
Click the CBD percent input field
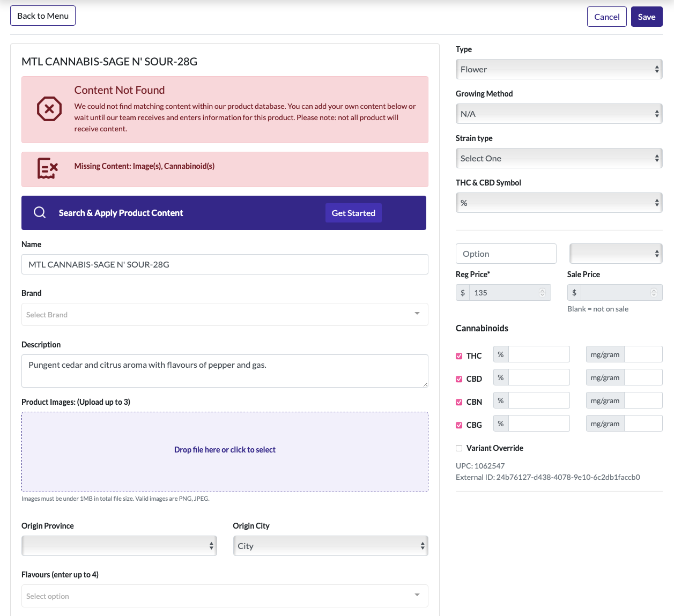point(539,377)
